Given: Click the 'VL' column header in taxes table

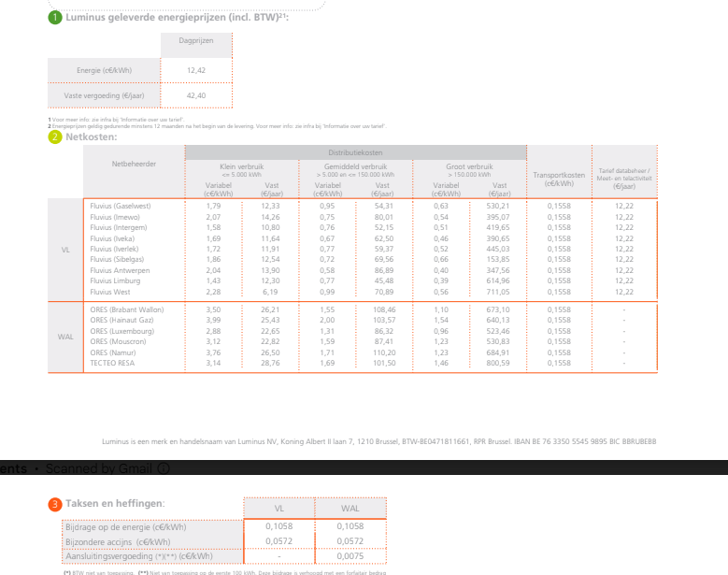Looking at the screenshot, I should pyautogui.click(x=279, y=509).
